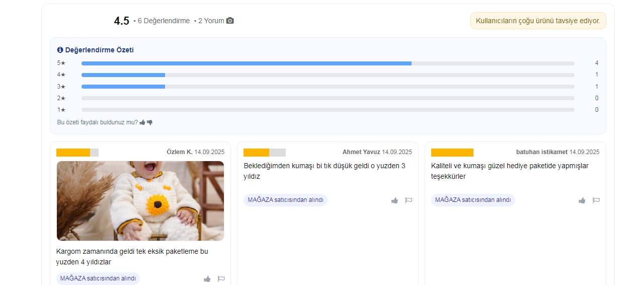Open the 2 Yorum comments link

[211, 21]
